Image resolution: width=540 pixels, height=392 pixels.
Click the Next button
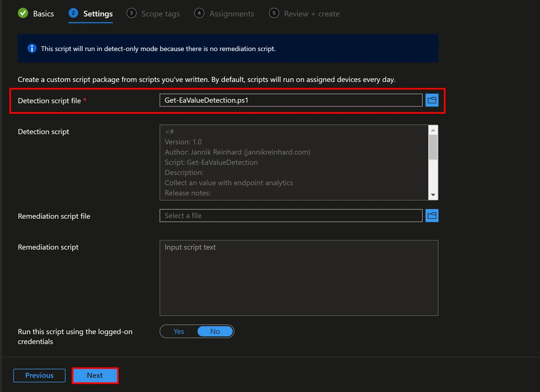95,376
